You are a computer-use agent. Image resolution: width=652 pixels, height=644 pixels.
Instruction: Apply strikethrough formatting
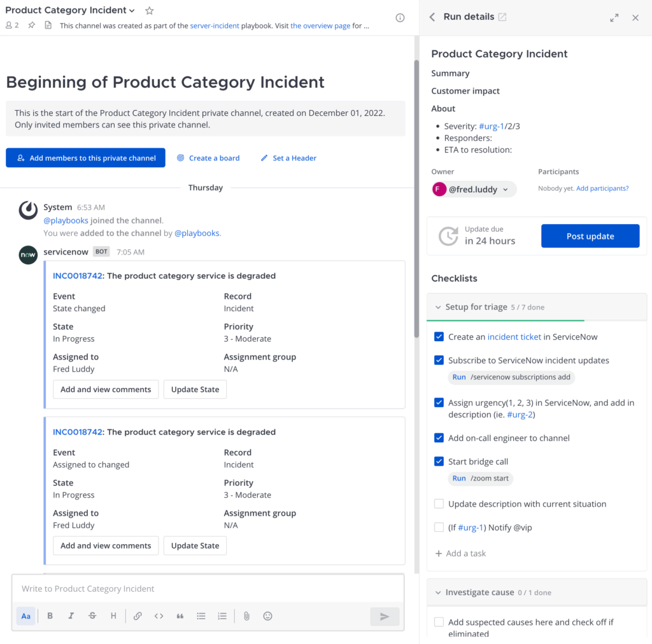(92, 616)
